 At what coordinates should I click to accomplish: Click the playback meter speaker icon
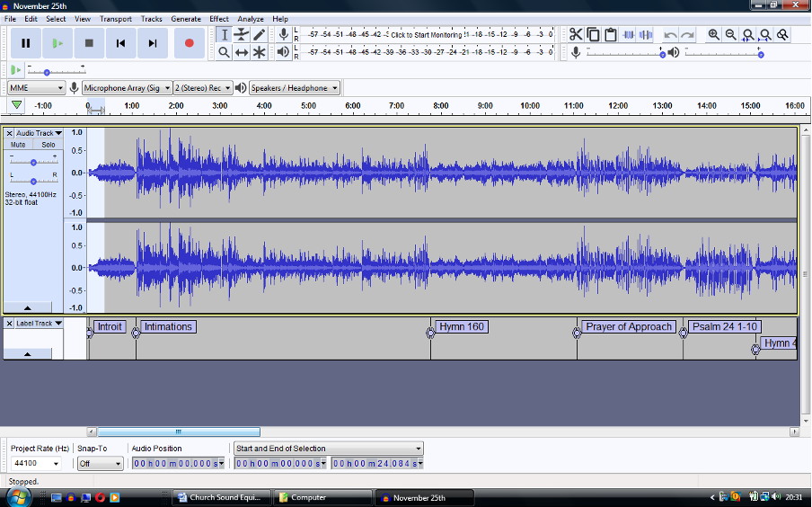(283, 52)
